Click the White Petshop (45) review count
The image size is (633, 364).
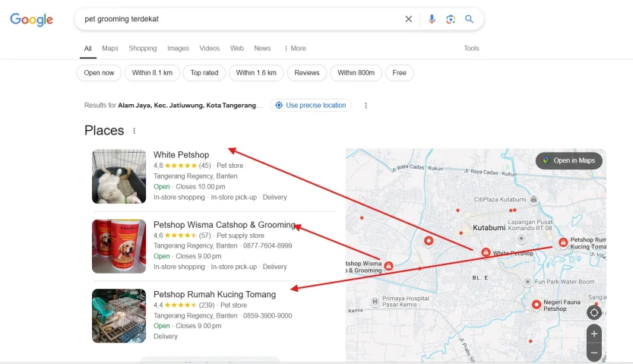pos(204,166)
